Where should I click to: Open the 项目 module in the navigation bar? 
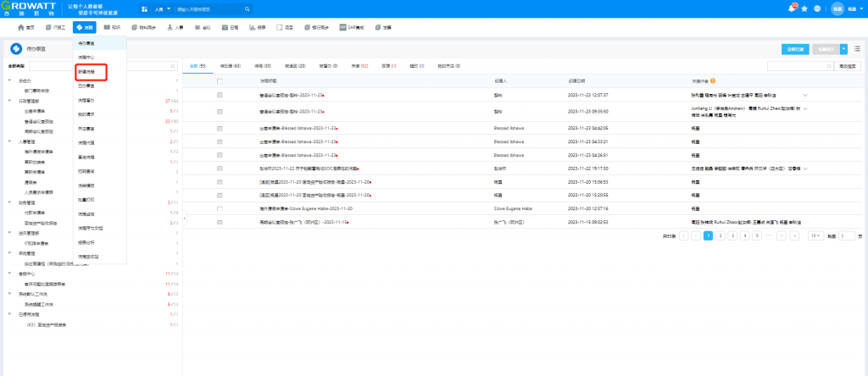(285, 27)
